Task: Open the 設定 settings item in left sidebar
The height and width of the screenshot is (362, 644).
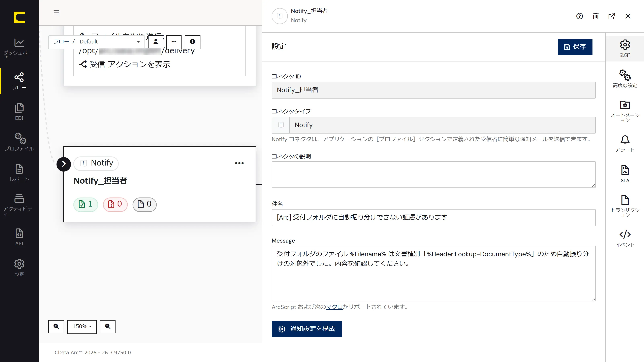Action: (x=19, y=267)
